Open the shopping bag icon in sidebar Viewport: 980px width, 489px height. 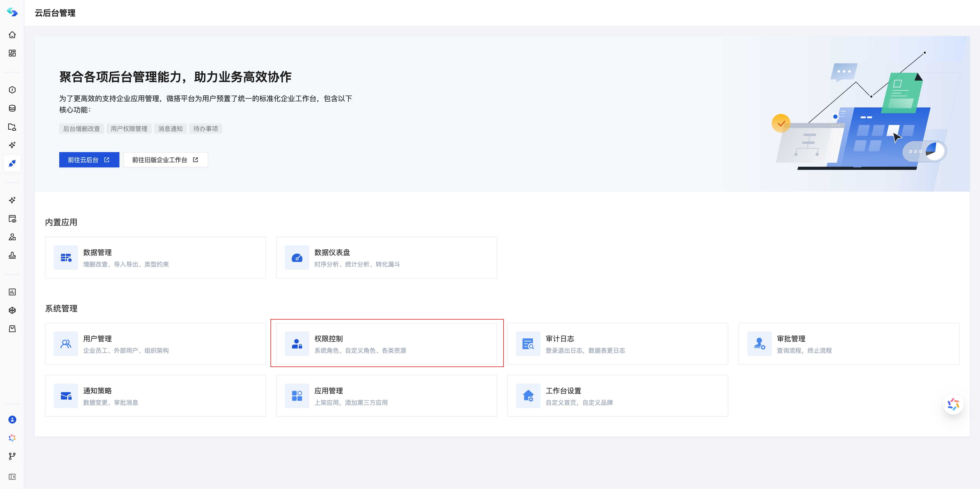pyautogui.click(x=12, y=328)
